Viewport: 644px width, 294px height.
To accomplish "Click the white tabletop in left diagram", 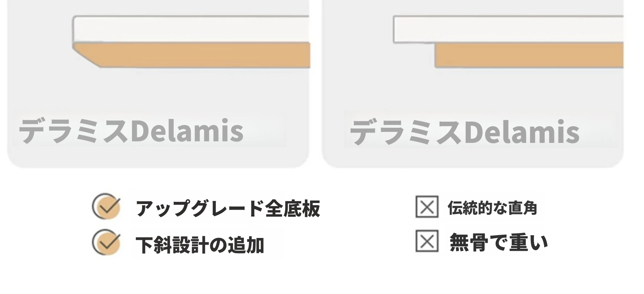I will click(191, 29).
